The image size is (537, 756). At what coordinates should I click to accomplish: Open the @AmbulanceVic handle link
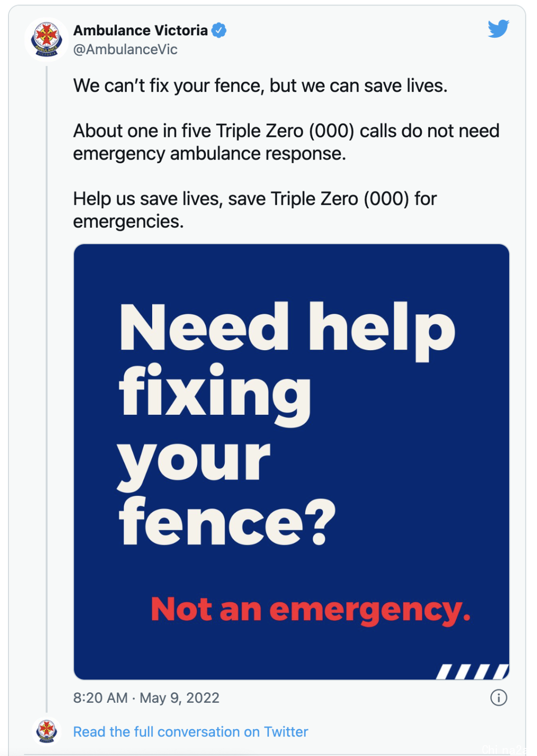(125, 49)
